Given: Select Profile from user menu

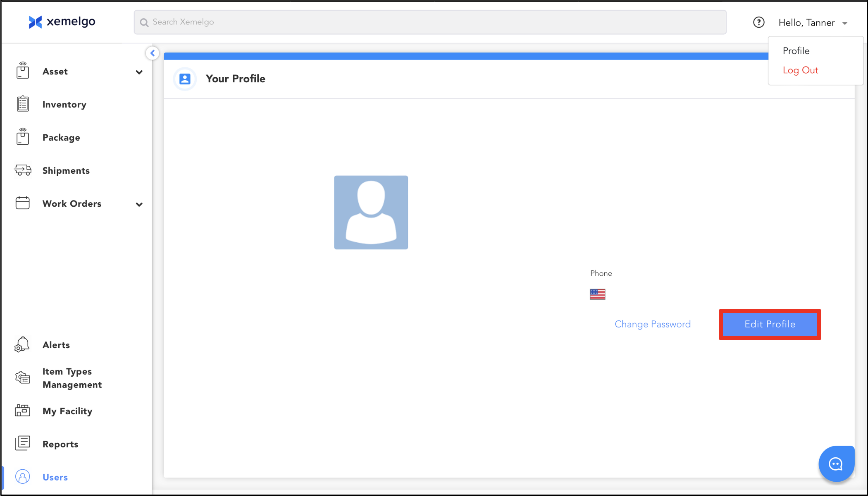Looking at the screenshot, I should tap(796, 51).
